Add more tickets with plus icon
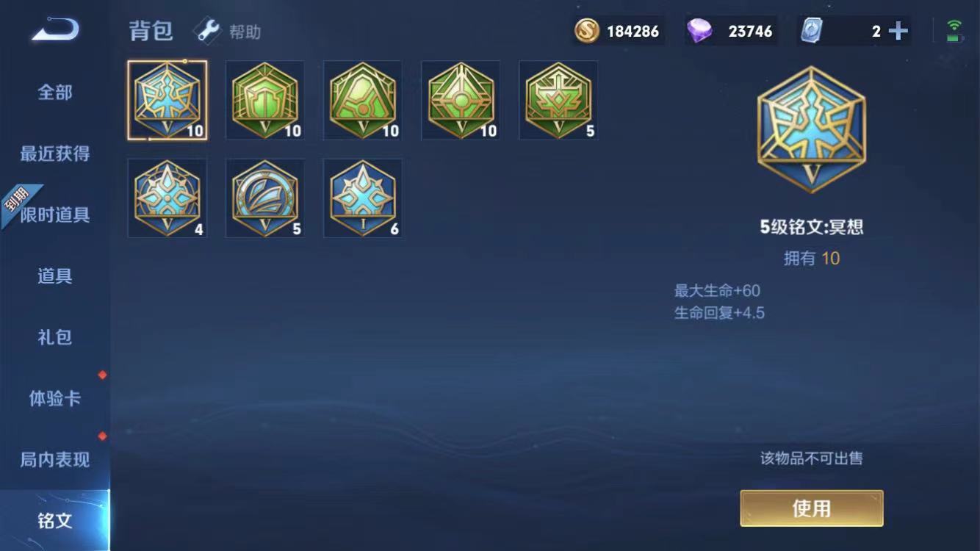The height and width of the screenshot is (551, 980). (898, 31)
